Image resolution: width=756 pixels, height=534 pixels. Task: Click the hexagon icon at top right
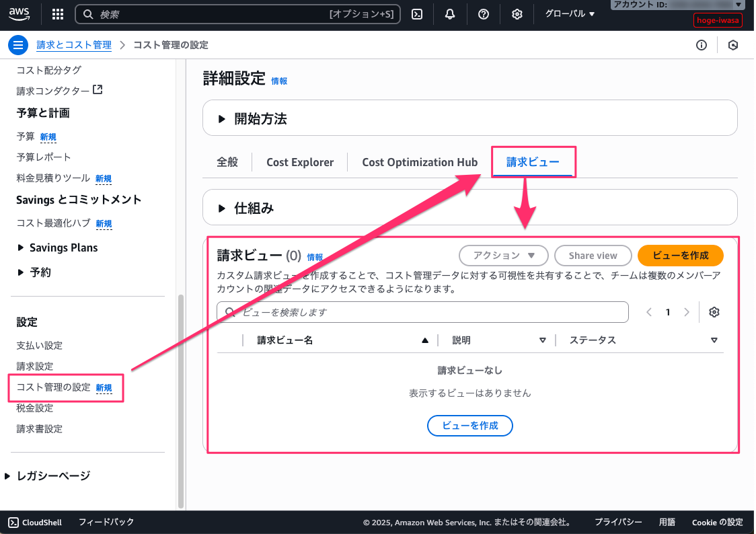tap(733, 45)
